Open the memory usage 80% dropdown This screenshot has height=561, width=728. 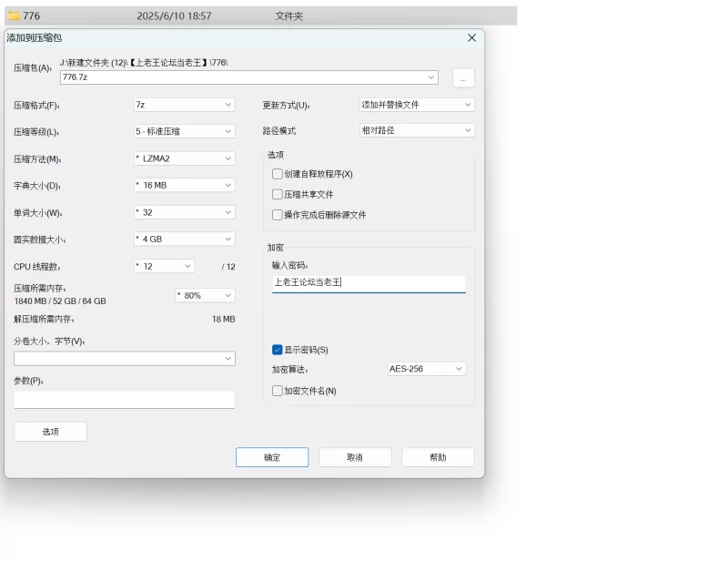(x=206, y=295)
